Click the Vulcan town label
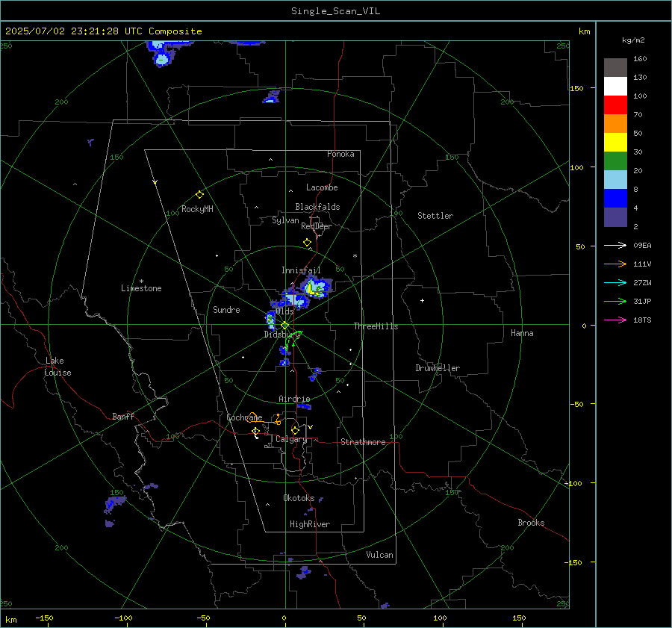Image resolution: width=672 pixels, height=628 pixels. pyautogui.click(x=379, y=555)
